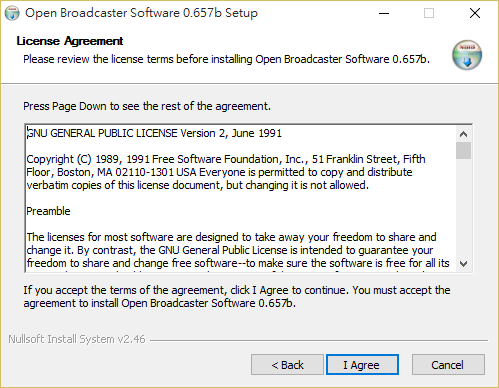
Task: Click the license scrollbar down arrow
Action: pyautogui.click(x=463, y=264)
